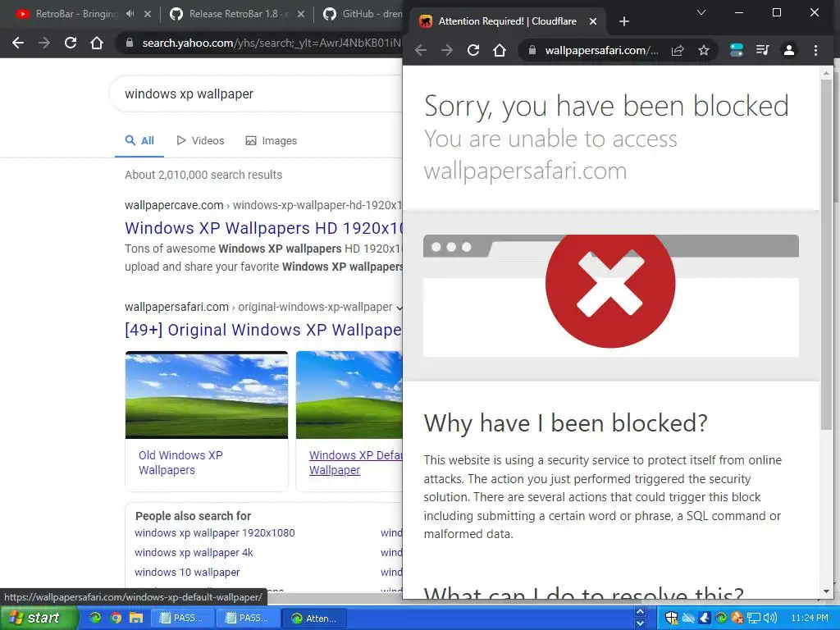Image resolution: width=840 pixels, height=630 pixels.
Task: Open tab search chevron in title bar
Action: (x=701, y=12)
